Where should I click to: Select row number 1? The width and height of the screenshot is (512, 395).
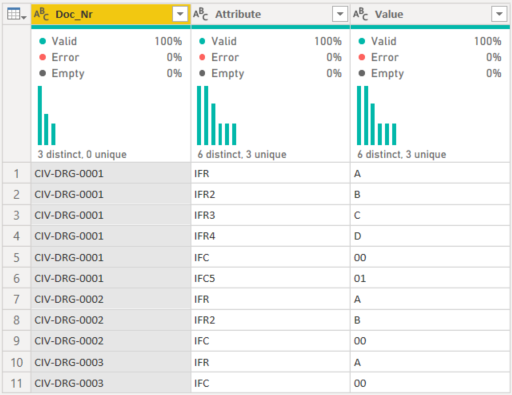click(x=17, y=174)
